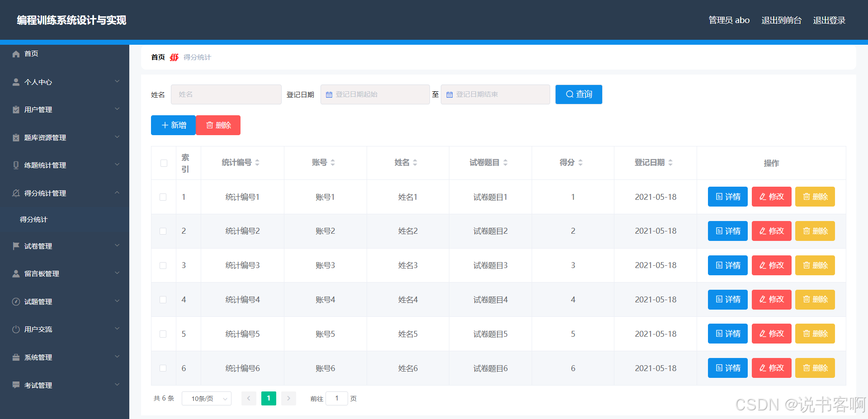Focus the 前往 page number input

[337, 398]
